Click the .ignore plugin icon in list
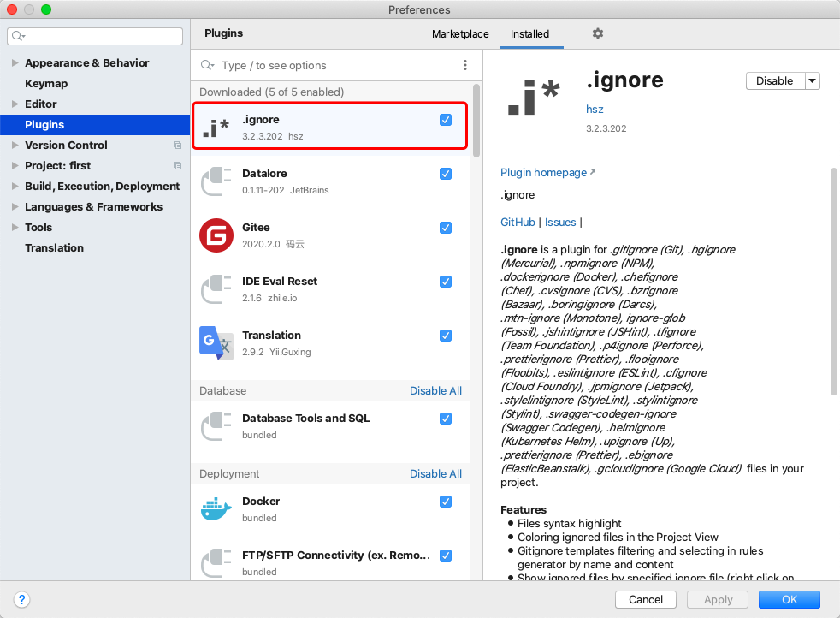The height and width of the screenshot is (618, 840). [216, 128]
